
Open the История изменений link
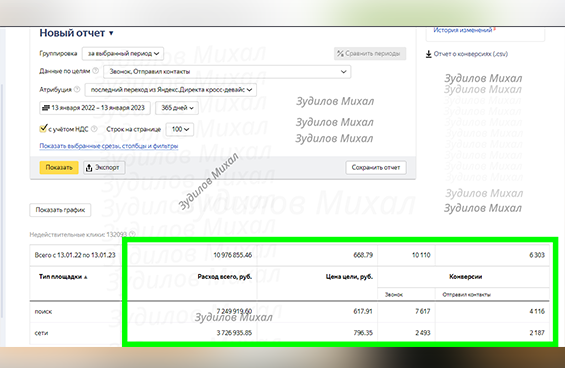pyautogui.click(x=463, y=30)
